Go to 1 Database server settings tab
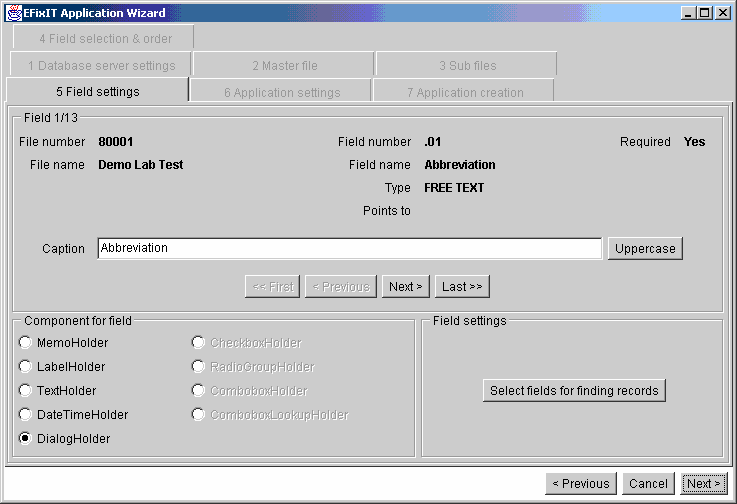Viewport: 737px width, 504px height. 101,66
